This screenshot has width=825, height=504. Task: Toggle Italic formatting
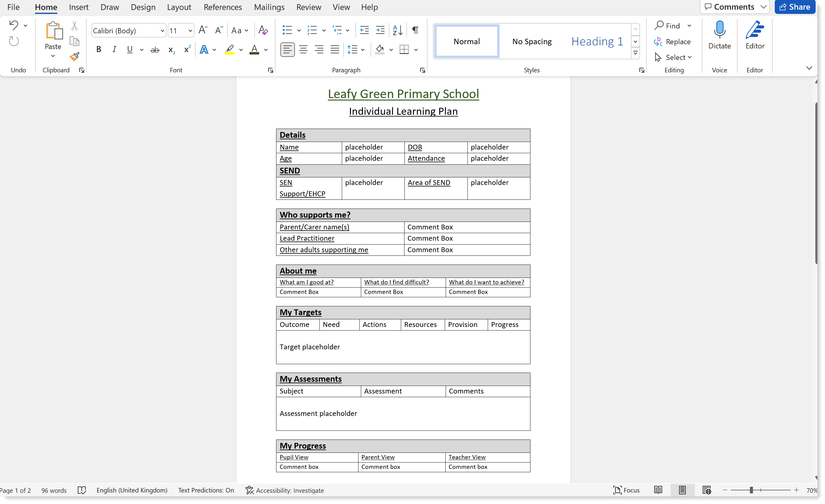pos(114,50)
